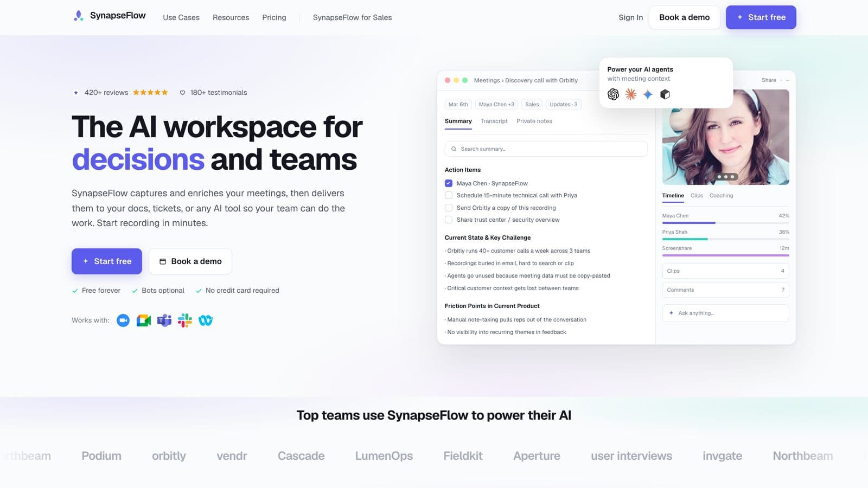Click the Search summary input field
Image resolution: width=868 pixels, height=488 pixels.
coord(546,149)
